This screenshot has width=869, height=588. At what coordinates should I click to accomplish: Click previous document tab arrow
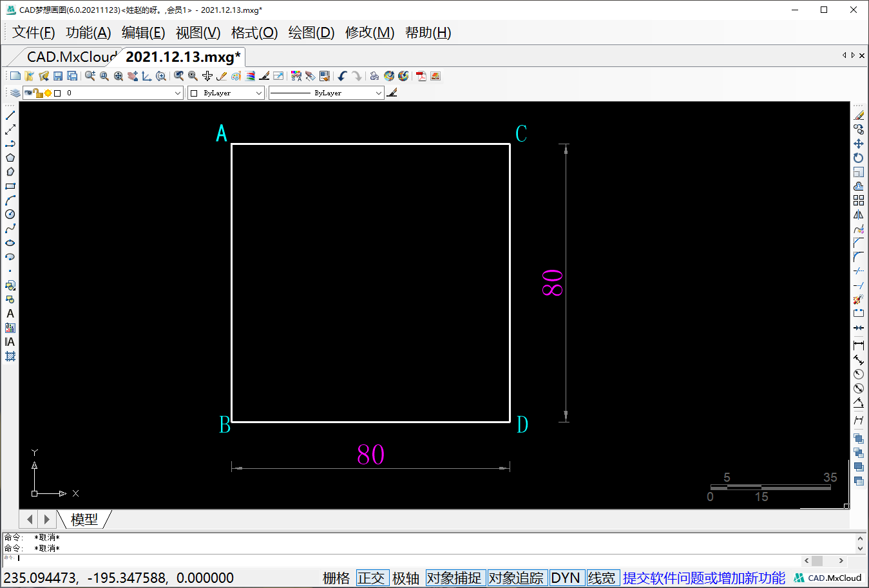tap(844, 55)
